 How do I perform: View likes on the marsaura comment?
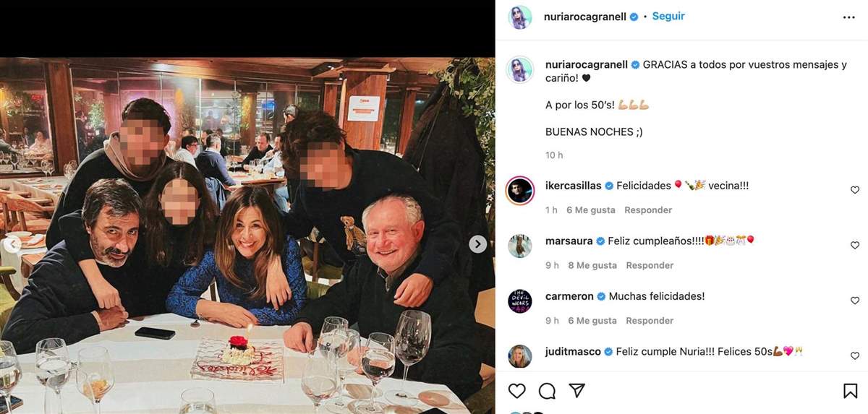coord(592,265)
